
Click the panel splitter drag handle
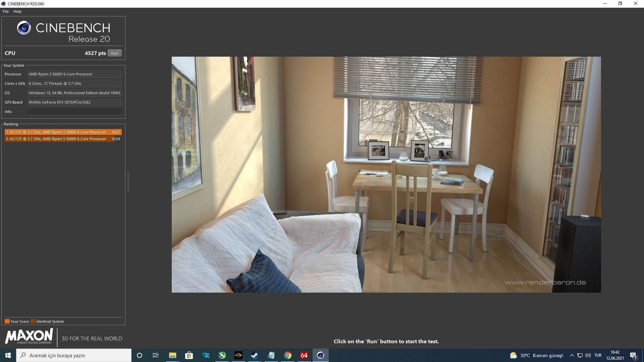(x=128, y=181)
